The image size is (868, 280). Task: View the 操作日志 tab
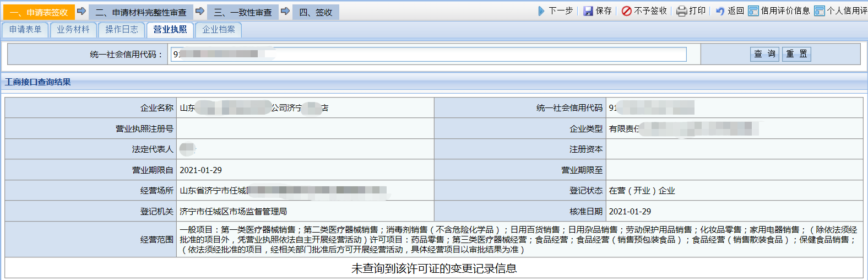tap(122, 30)
